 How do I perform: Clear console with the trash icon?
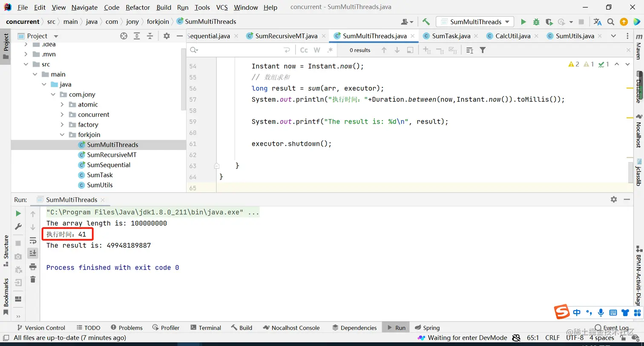[33, 280]
